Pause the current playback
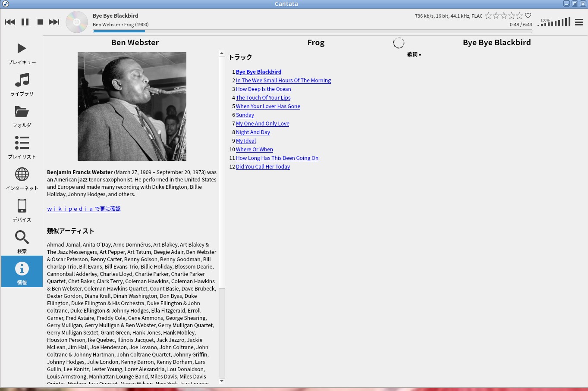The width and height of the screenshot is (588, 391). pyautogui.click(x=25, y=22)
